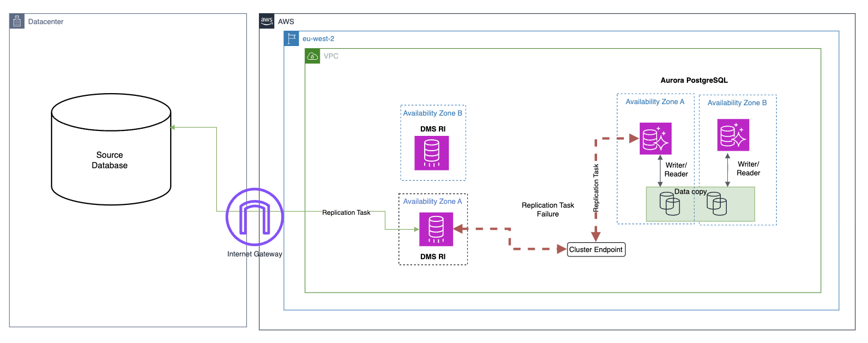Screen dimensions: 868x343
Task: Click the Internet Gateway label
Action: click(x=255, y=254)
